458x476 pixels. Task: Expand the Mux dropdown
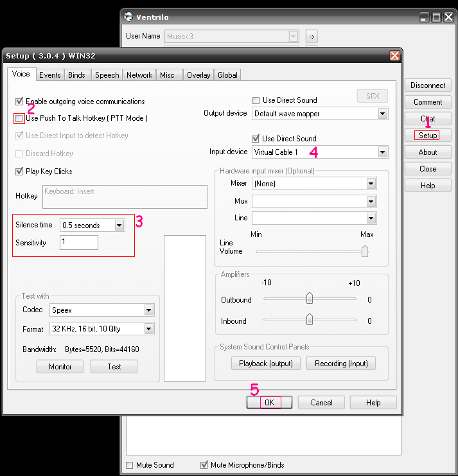371,201
